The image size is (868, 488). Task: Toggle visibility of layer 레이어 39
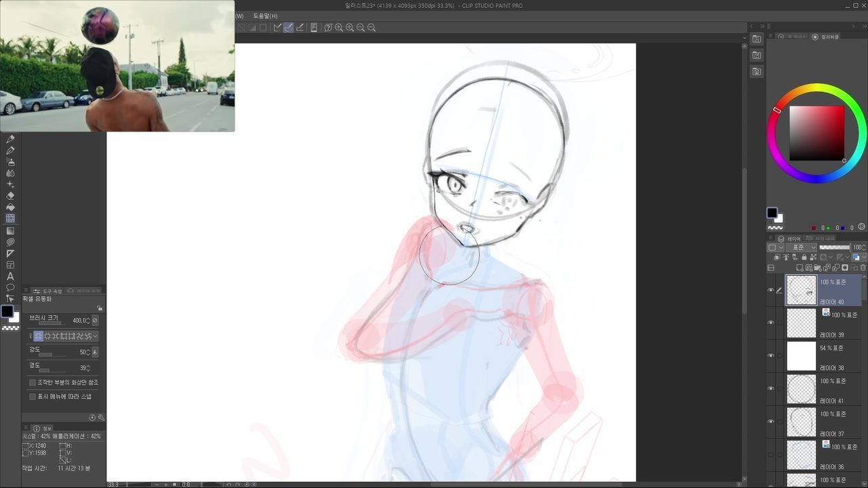click(x=770, y=323)
